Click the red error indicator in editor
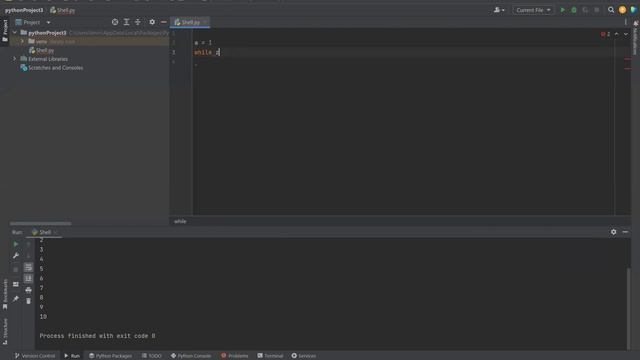Viewport: 640px width, 360px height. tap(605, 34)
